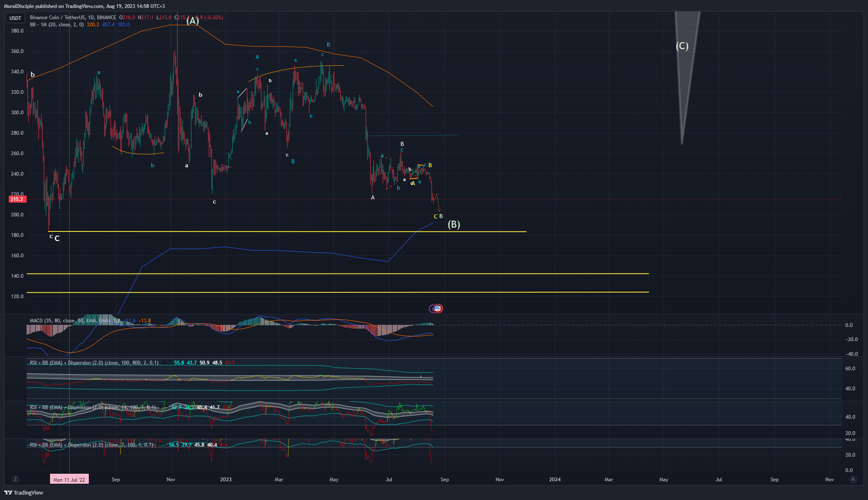Click the MoralDisciple published header text
Viewport: 868px width, 500px height.
pyautogui.click(x=84, y=6)
